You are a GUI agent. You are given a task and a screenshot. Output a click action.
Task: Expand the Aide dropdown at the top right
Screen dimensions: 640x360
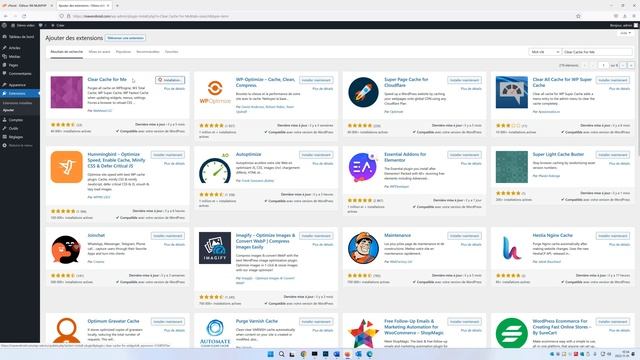point(625,33)
